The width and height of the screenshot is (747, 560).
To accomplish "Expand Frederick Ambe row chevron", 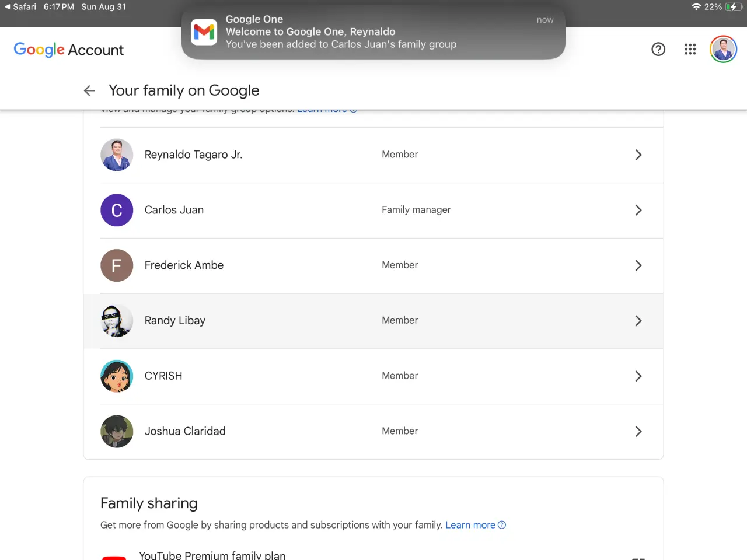I will [638, 265].
